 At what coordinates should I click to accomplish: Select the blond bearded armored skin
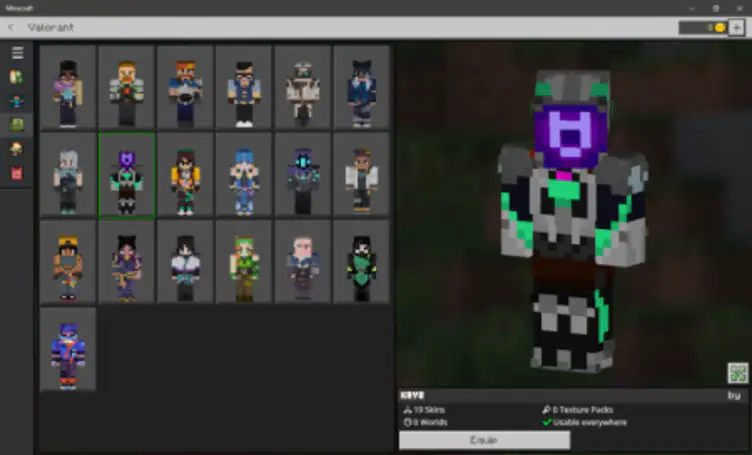(127, 87)
